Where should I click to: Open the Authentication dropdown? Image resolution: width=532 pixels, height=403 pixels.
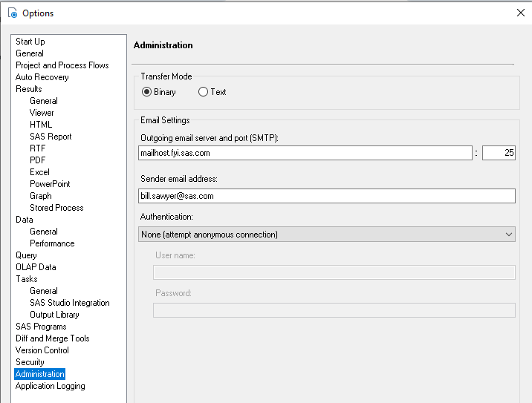(327, 235)
